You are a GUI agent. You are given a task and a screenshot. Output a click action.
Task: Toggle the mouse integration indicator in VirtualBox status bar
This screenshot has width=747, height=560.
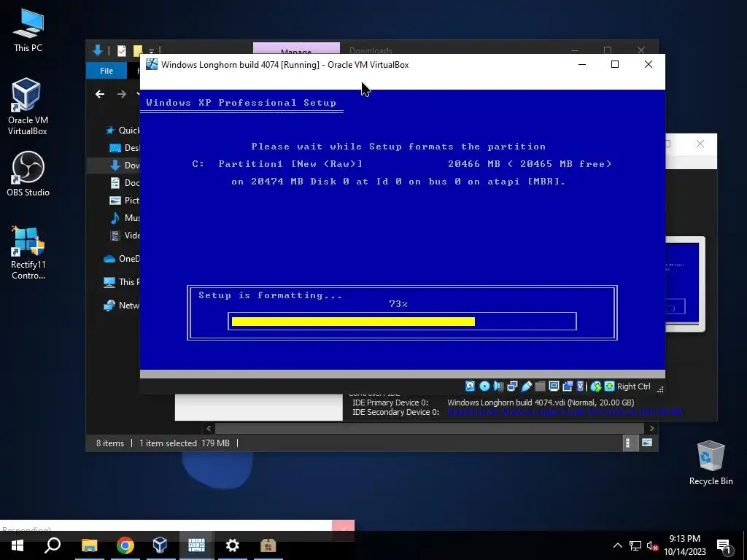pos(595,386)
